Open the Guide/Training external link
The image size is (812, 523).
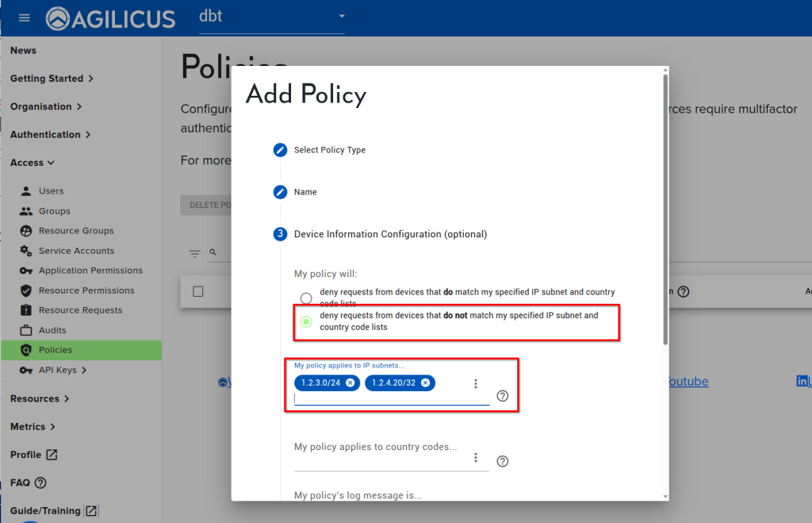(x=53, y=510)
